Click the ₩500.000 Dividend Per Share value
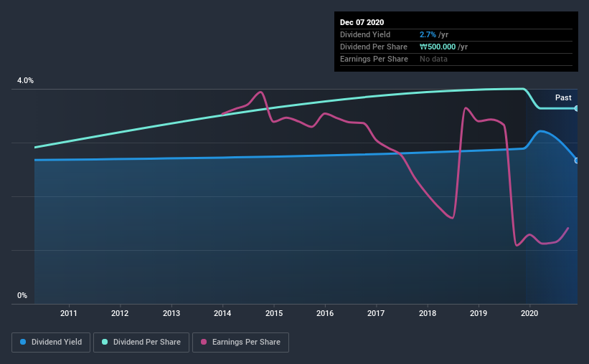The image size is (589, 364). [438, 47]
